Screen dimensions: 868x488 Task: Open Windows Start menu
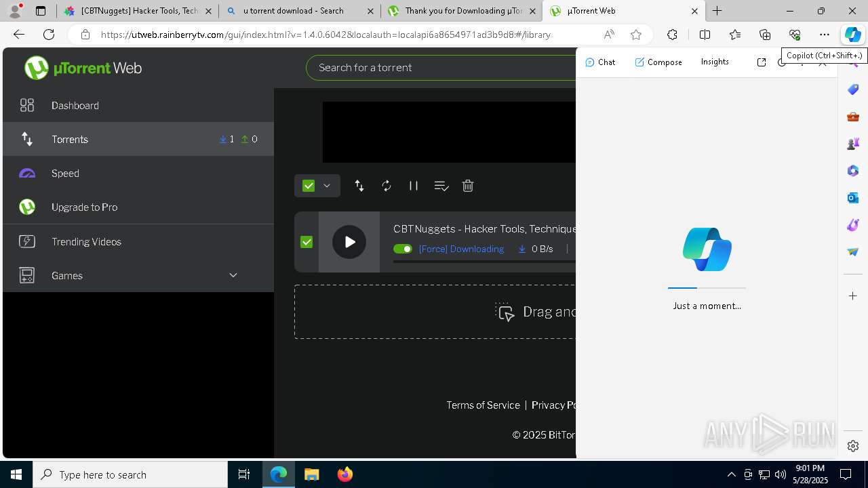16,474
